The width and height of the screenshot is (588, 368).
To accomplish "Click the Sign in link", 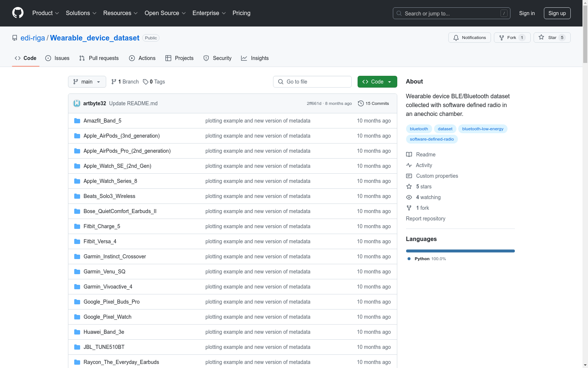I will click(527, 13).
